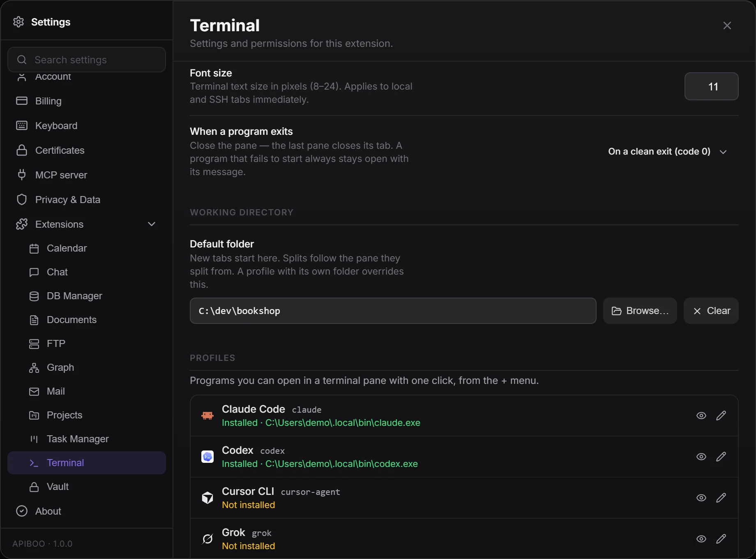Click the About checkmark circle icon

tap(22, 511)
